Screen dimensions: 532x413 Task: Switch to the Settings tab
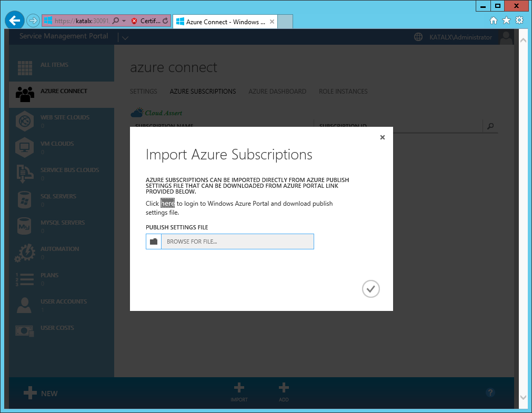(144, 92)
